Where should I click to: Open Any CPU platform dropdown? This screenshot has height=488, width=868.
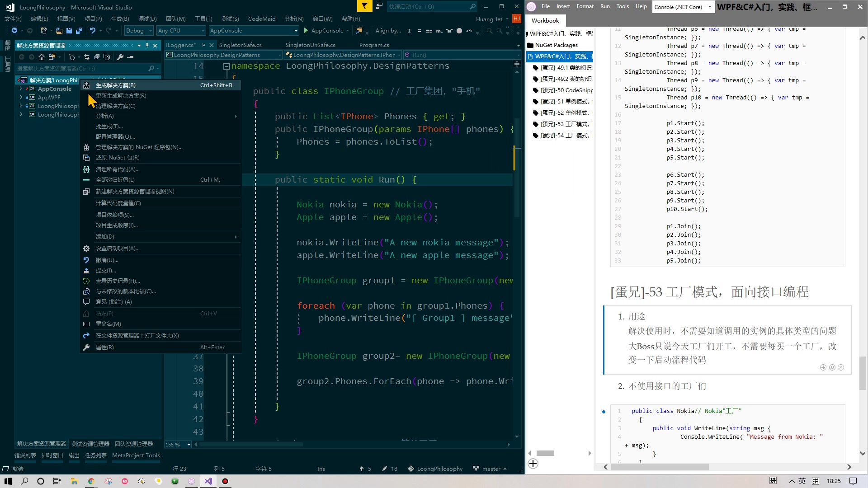pos(181,31)
